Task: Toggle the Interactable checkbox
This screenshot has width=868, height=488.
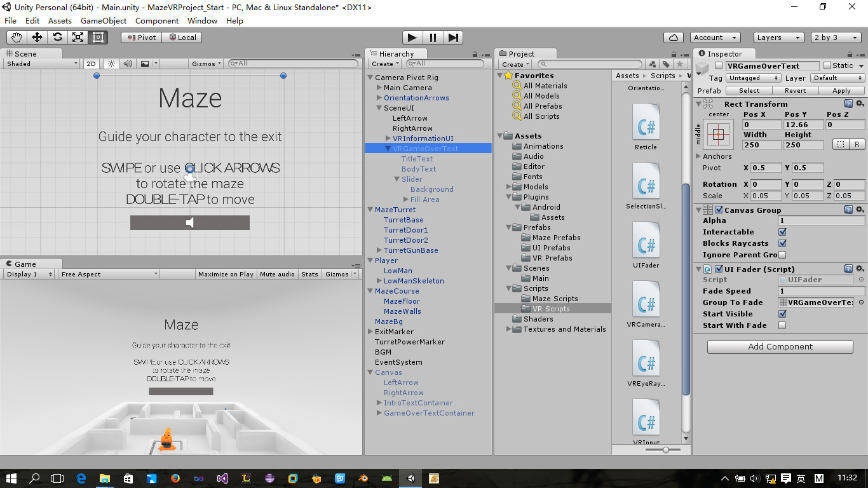Action: [782, 232]
